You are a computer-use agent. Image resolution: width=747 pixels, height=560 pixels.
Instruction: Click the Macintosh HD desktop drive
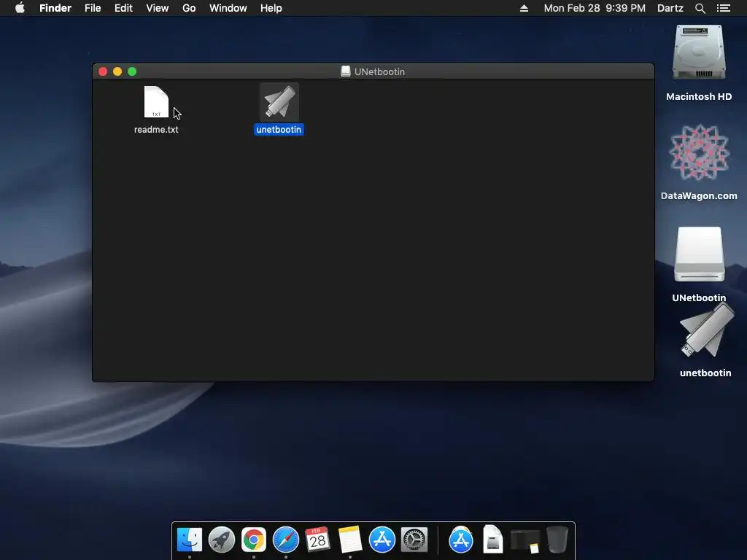point(699,52)
